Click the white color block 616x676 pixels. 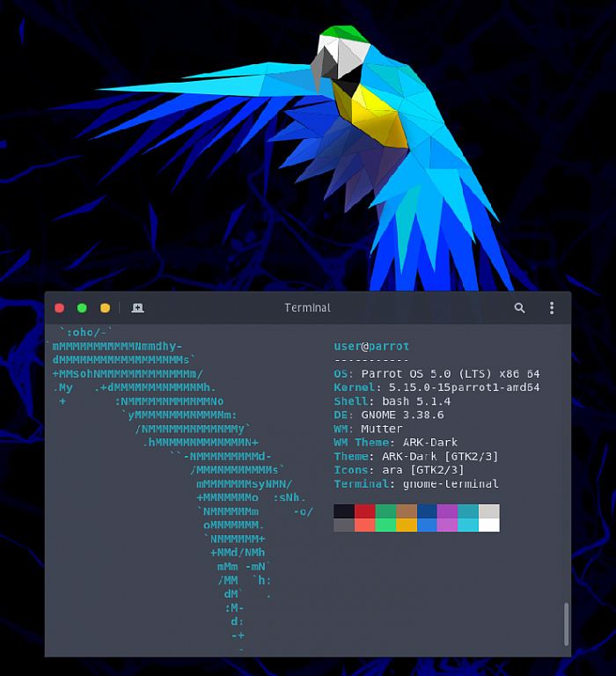[488, 525]
